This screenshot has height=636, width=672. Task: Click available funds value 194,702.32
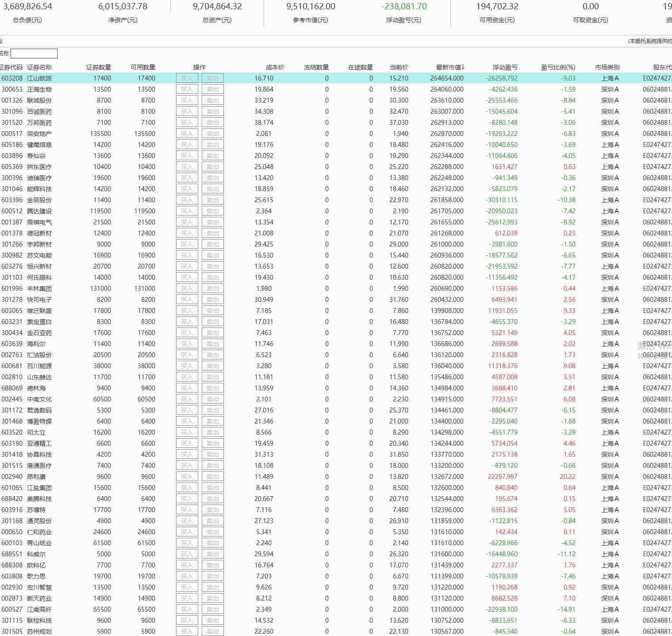(497, 7)
